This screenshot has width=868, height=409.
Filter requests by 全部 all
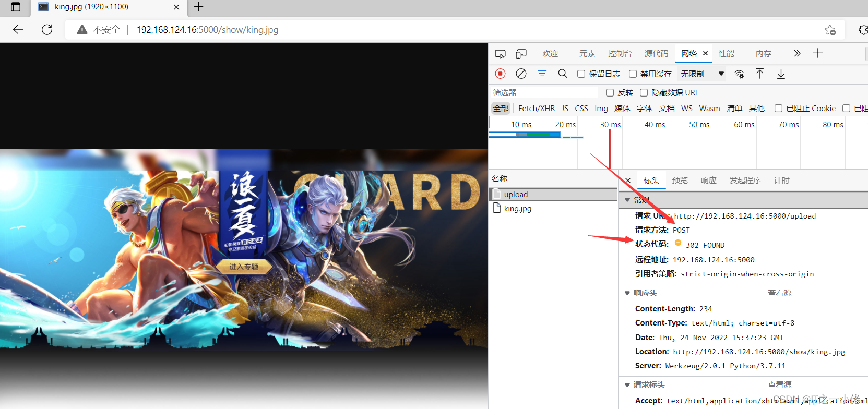click(501, 109)
